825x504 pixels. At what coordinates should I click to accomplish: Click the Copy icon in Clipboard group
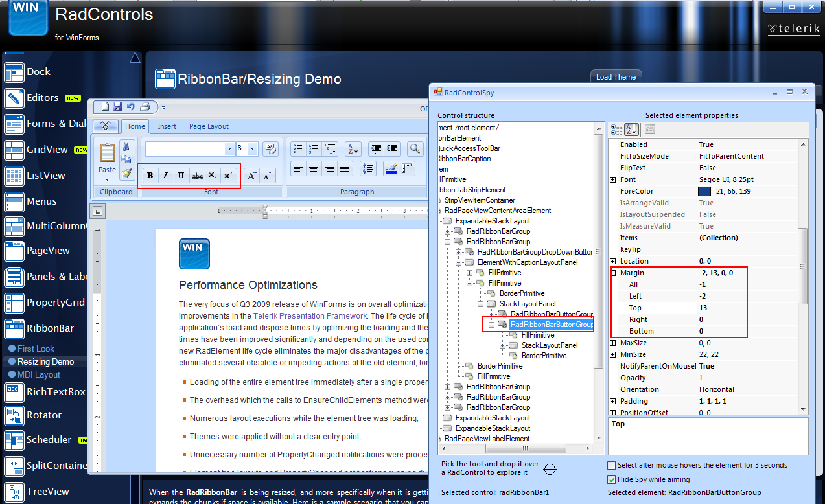tap(127, 159)
